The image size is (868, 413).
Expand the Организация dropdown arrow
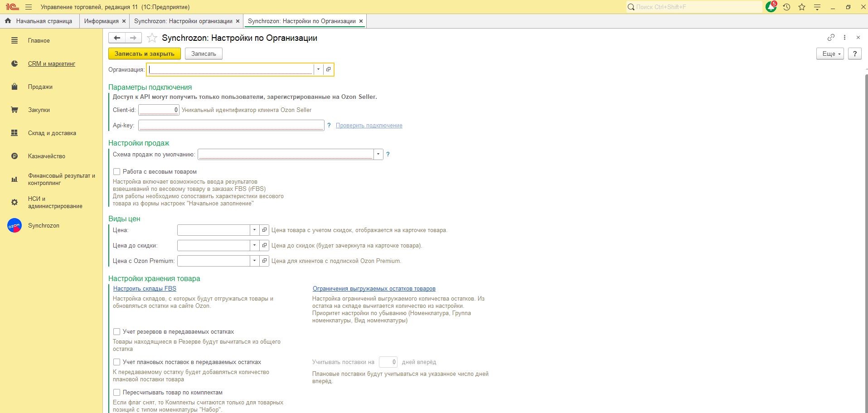click(318, 69)
